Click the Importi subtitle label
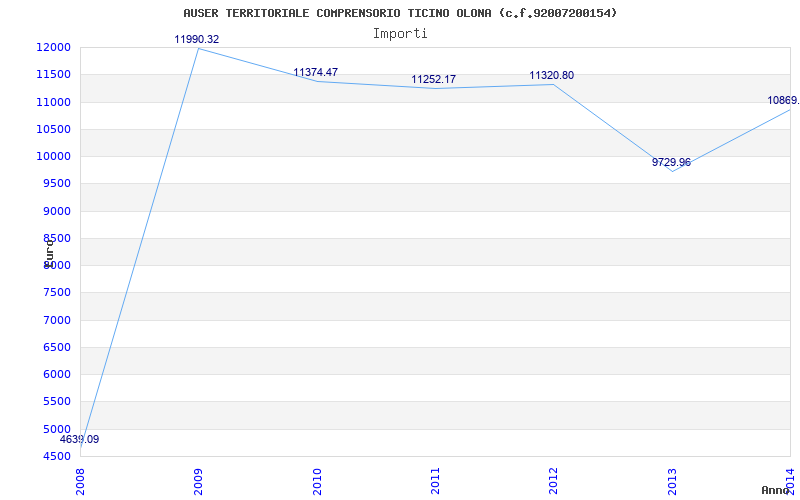The width and height of the screenshot is (800, 500). [400, 33]
